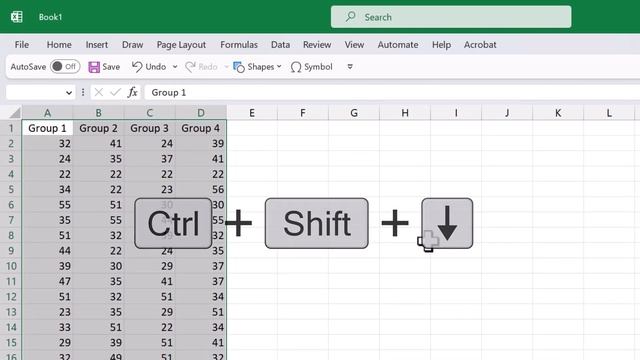Viewport: 640px width, 360px height.
Task: Click the search magnifier icon
Action: point(350,17)
